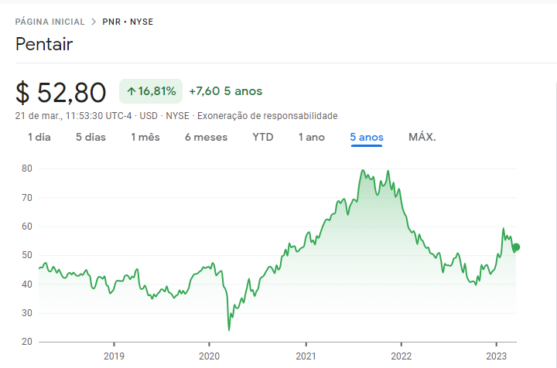Open the MÁX. full history range
This screenshot has width=557, height=368.
click(x=422, y=137)
